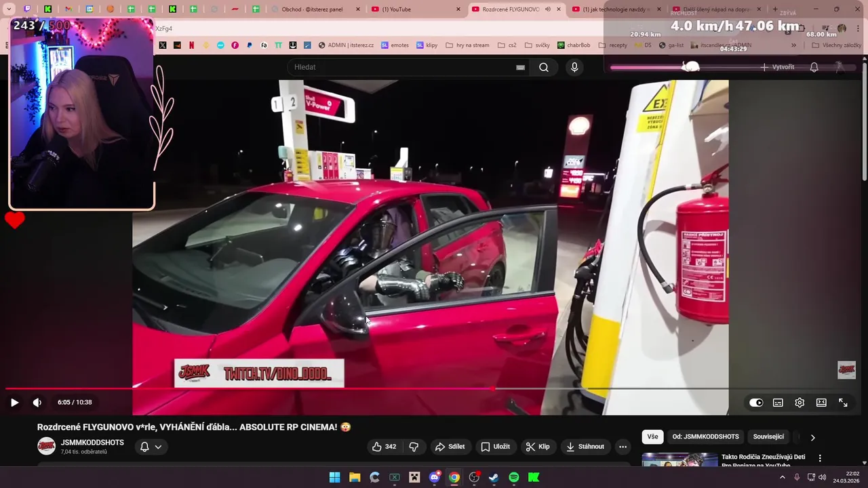Expand the recepty bookmark folder
Viewport: 868px width, 488px height.
[612, 45]
